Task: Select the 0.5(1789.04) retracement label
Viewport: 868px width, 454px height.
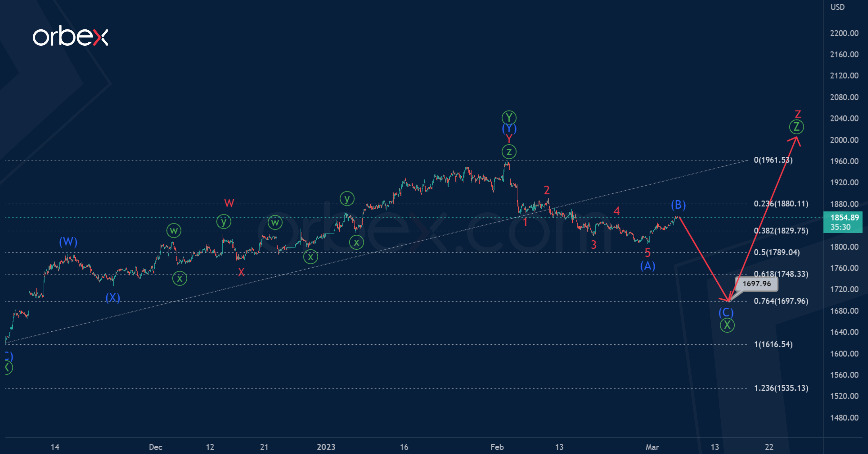Action: 776,252
